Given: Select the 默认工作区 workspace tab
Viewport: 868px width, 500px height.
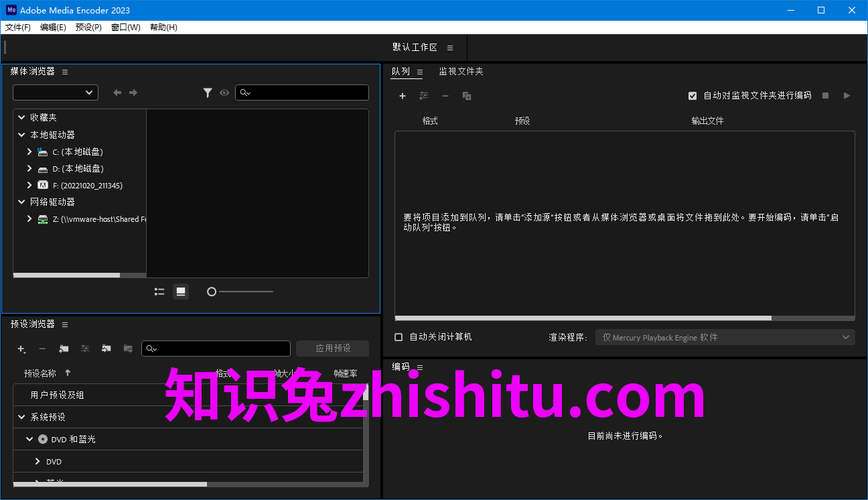Looking at the screenshot, I should pos(415,48).
